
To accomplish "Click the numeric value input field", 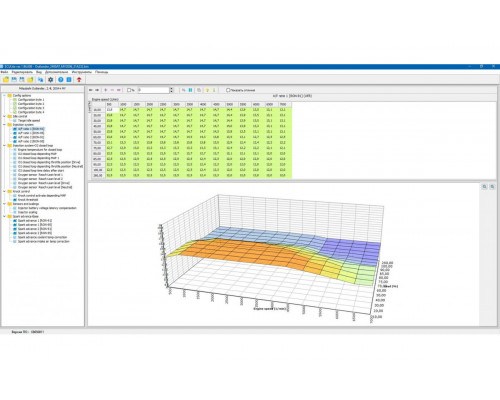I will 154,90.
